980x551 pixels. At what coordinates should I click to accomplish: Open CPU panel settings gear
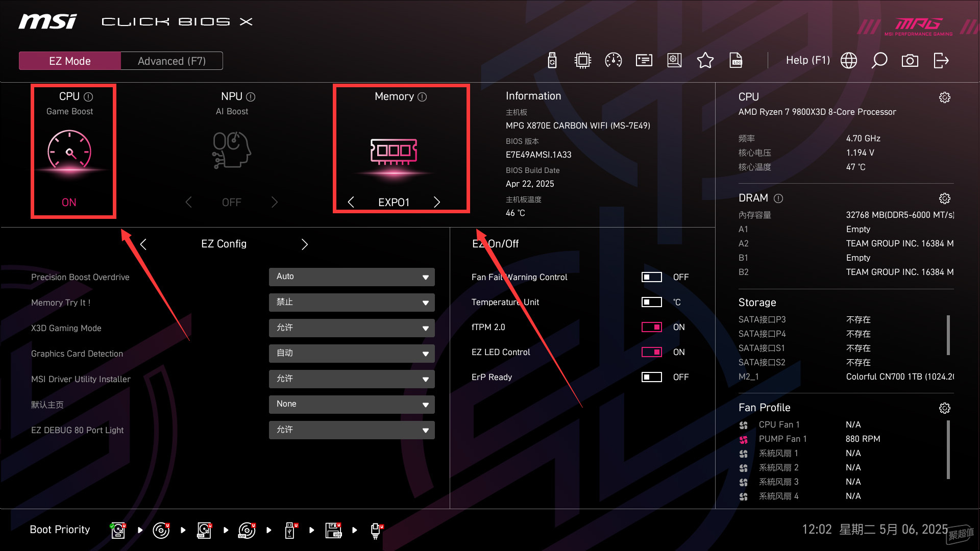coord(944,97)
